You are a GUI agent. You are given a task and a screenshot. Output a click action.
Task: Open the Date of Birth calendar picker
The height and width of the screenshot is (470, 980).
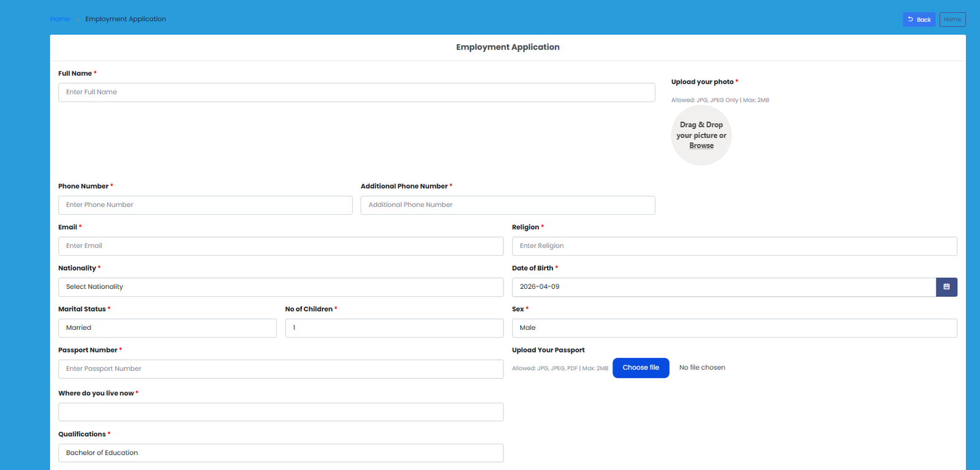tap(946, 287)
